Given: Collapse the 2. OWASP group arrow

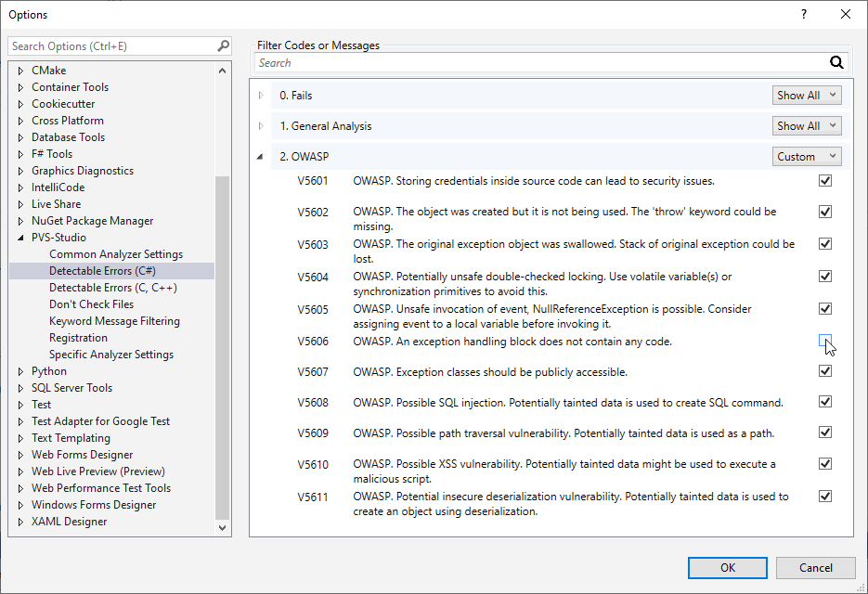Looking at the screenshot, I should tap(260, 157).
